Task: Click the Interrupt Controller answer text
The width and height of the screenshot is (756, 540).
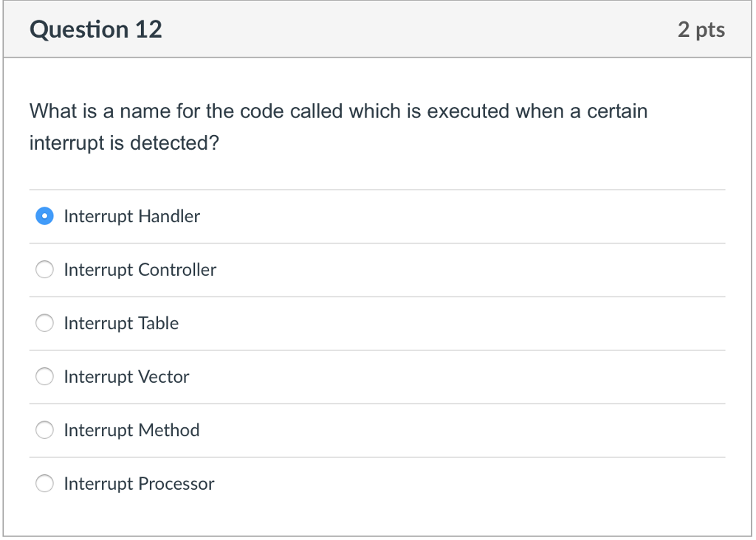Action: [x=140, y=269]
